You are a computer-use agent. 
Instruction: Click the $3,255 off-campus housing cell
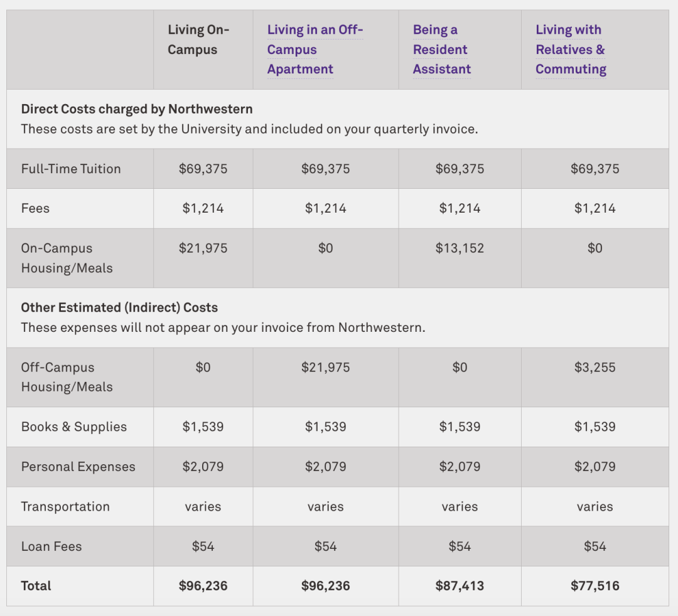pos(595,368)
